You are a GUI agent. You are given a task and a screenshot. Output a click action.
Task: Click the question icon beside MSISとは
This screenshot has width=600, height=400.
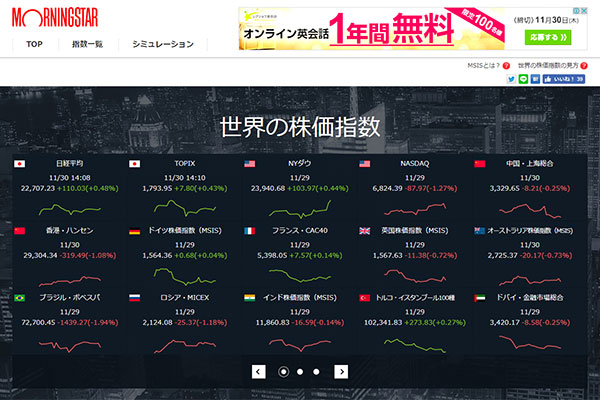pos(506,65)
